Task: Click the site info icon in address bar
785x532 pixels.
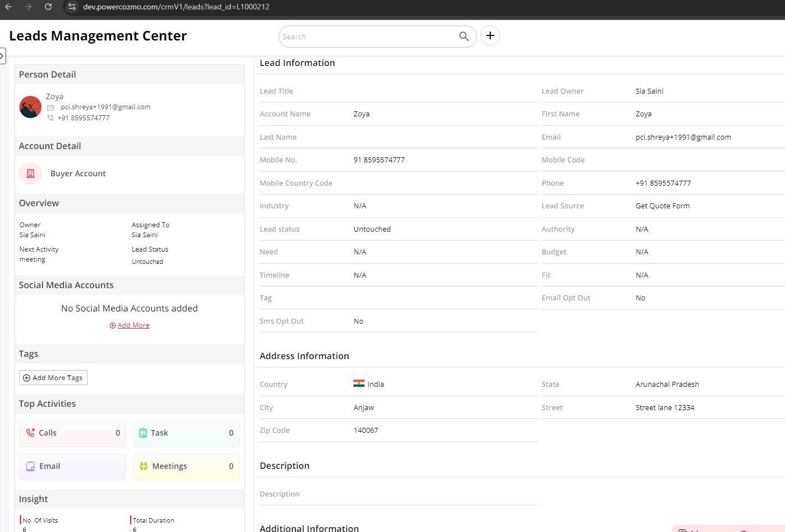Action: pyautogui.click(x=71, y=7)
